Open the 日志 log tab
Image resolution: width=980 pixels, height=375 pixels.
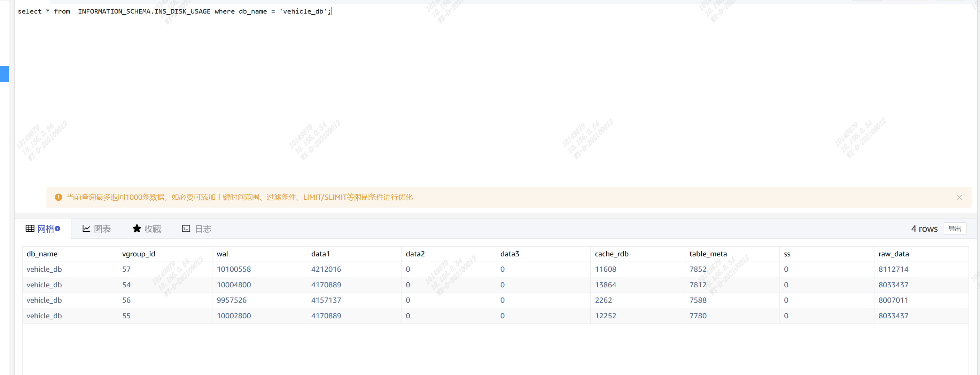[x=197, y=229]
